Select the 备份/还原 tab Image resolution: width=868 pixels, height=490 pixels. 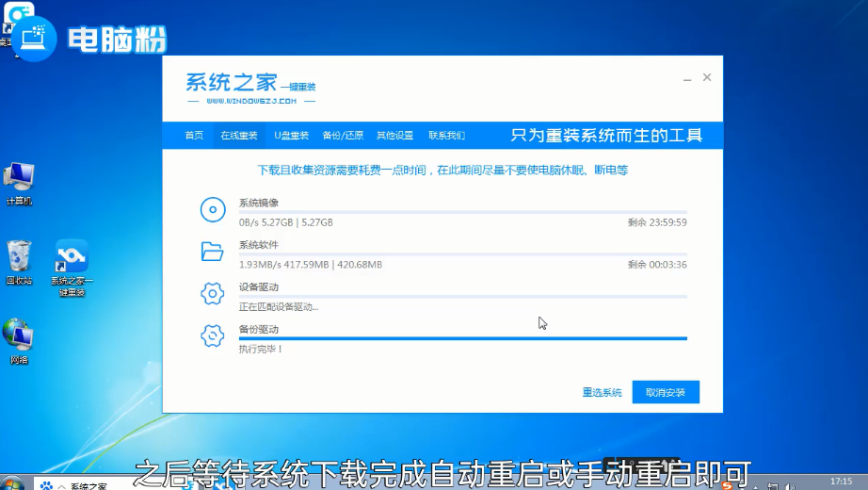343,136
